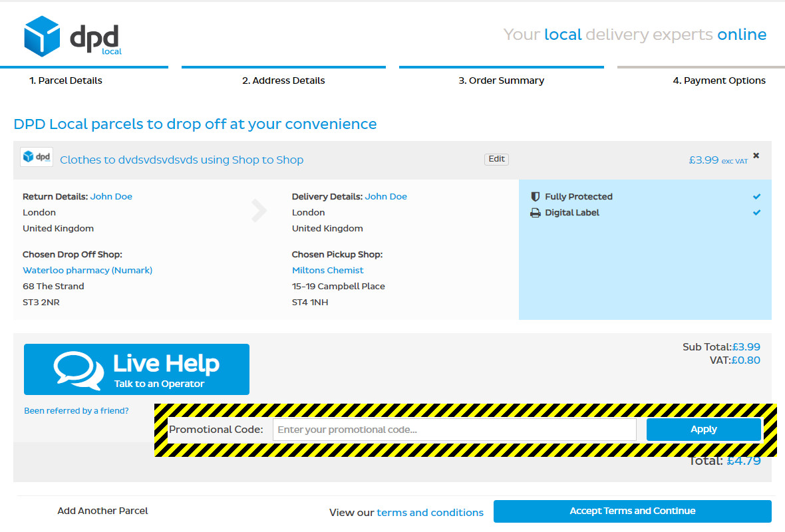Go to step 3 Order Summary
Image resolution: width=785 pixels, height=532 pixels.
point(501,80)
